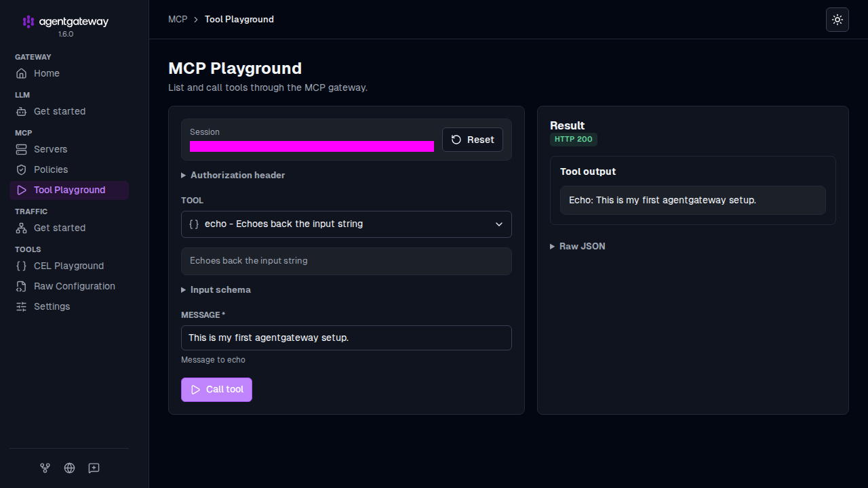Open Traffic Get started page

click(x=69, y=228)
